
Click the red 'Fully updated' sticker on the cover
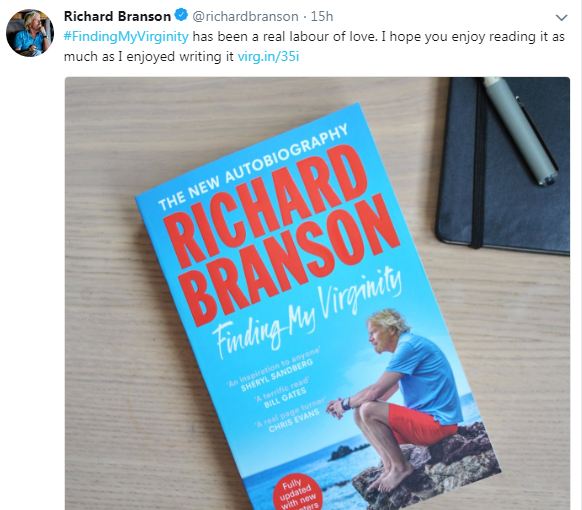tap(297, 494)
